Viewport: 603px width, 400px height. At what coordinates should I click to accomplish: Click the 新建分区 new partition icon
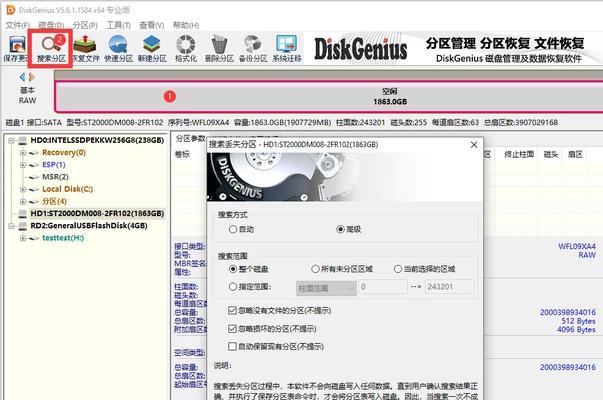(152, 49)
